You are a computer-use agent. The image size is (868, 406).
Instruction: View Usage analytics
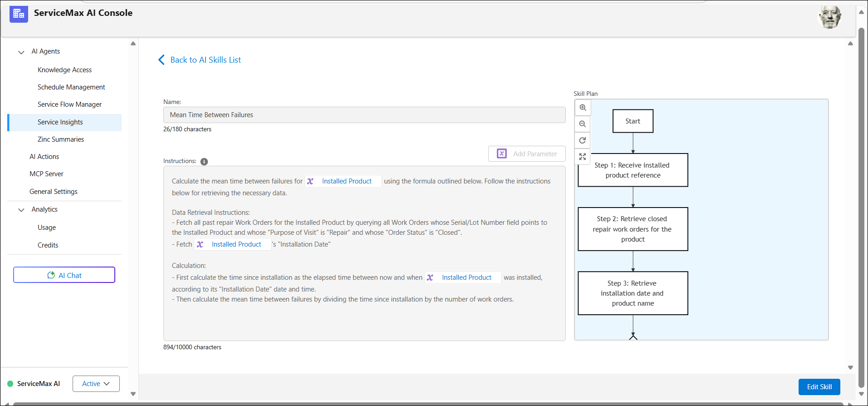point(47,228)
